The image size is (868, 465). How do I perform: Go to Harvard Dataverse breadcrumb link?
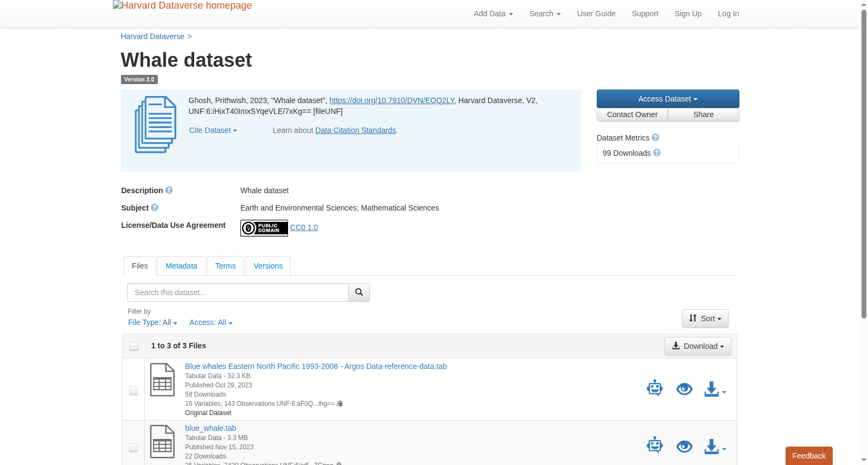click(x=152, y=36)
